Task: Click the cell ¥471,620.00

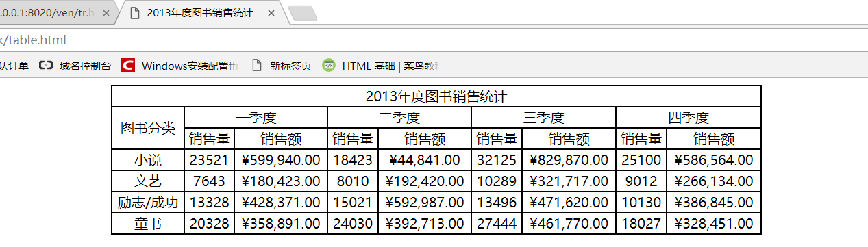Action: [x=569, y=203]
